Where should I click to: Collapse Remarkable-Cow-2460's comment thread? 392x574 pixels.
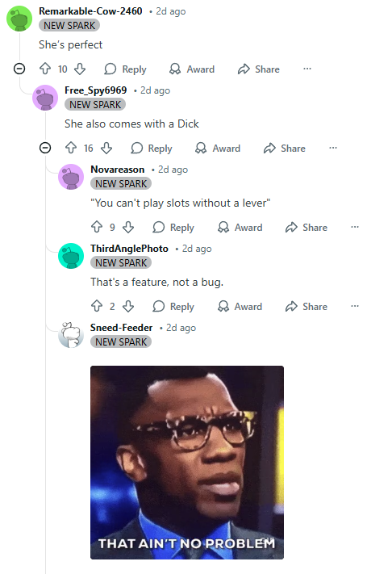19,69
